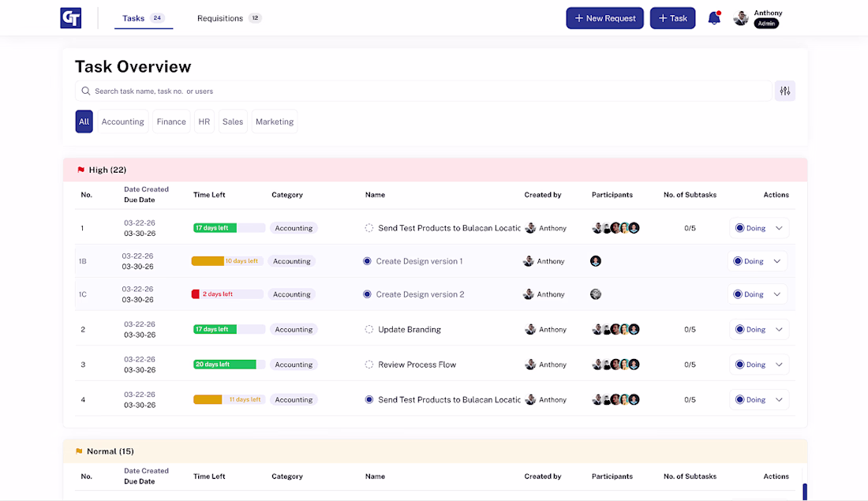Click the GT logo icon
This screenshot has width=868, height=501.
pyautogui.click(x=71, y=17)
